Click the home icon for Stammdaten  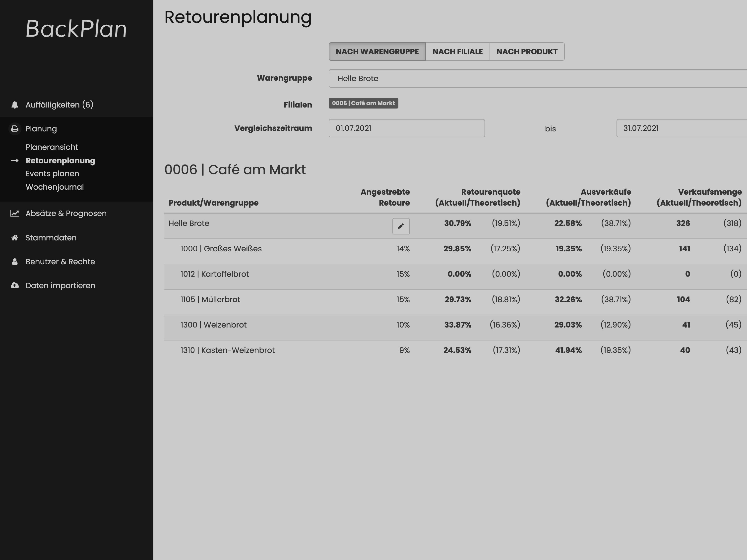(14, 238)
